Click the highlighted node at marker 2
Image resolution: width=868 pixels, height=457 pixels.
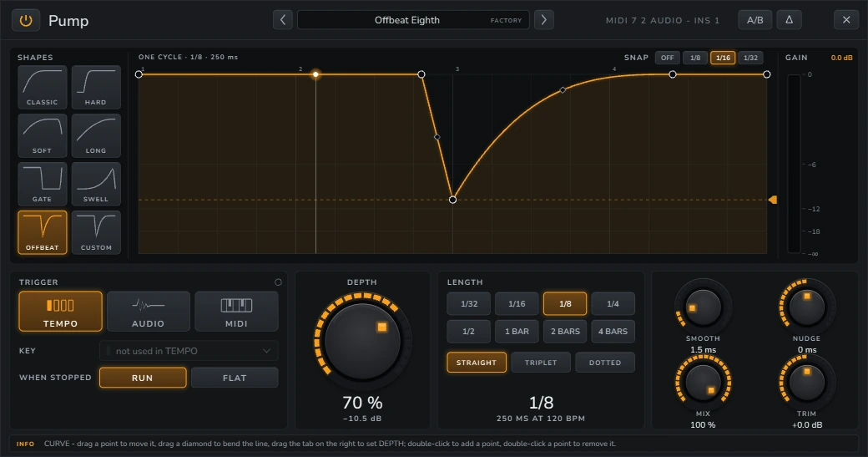(x=315, y=74)
